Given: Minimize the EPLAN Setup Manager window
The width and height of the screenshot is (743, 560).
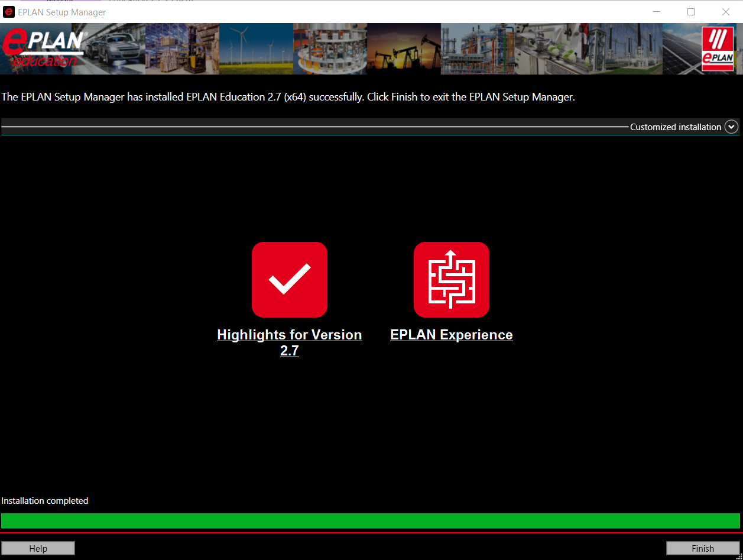Looking at the screenshot, I should pos(656,12).
